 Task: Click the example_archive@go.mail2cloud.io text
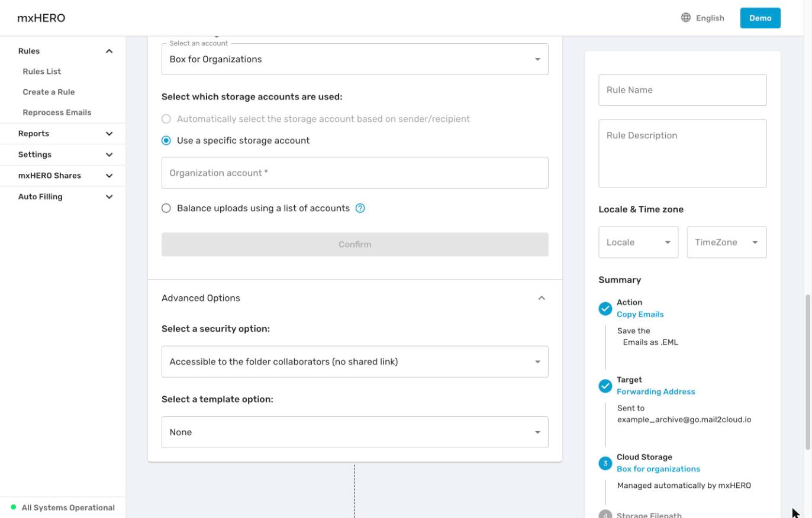pyautogui.click(x=684, y=420)
